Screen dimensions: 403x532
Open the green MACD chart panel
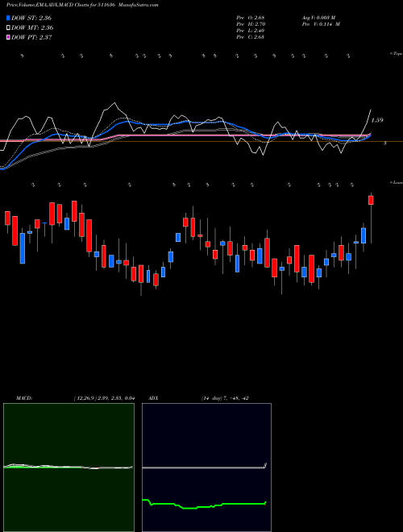click(x=69, y=468)
